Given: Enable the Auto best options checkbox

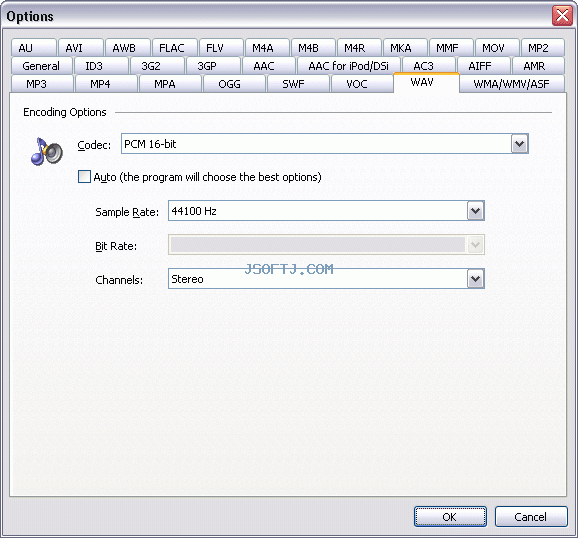Looking at the screenshot, I should (84, 177).
